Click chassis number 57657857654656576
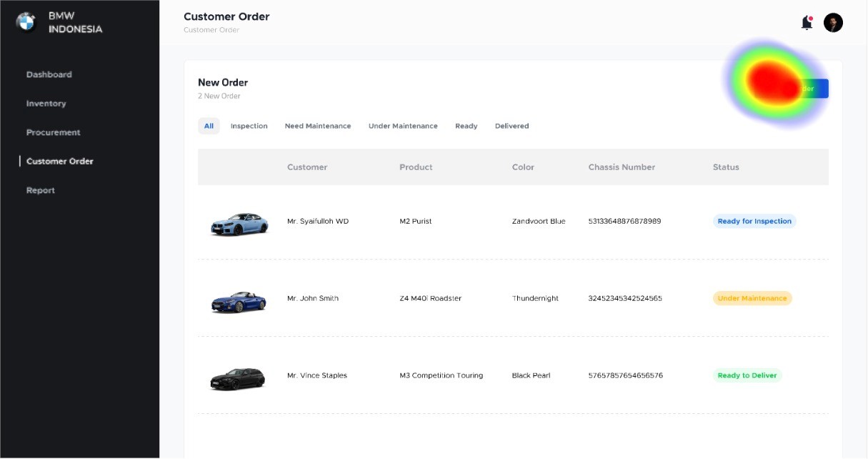Screen dimensions: 868x459 tap(626, 376)
